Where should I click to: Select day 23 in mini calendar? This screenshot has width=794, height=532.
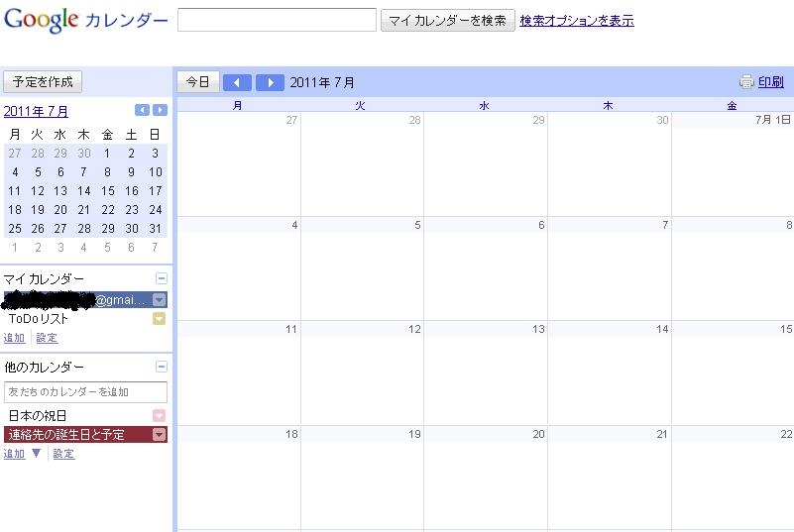(x=132, y=210)
